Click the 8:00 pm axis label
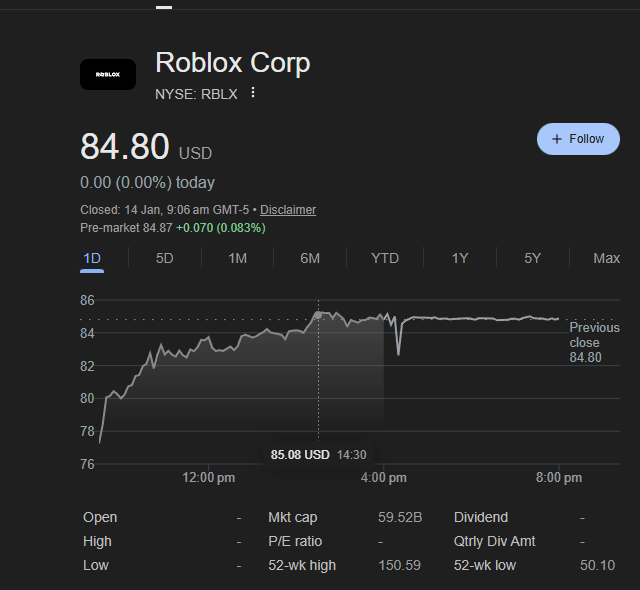 [x=559, y=477]
